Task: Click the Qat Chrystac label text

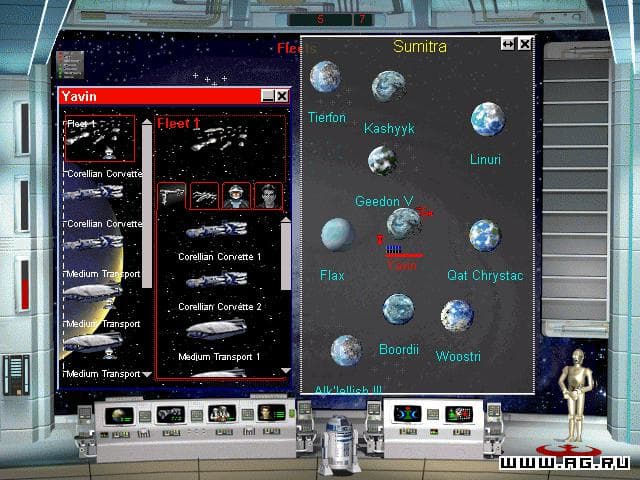Action: [485, 276]
